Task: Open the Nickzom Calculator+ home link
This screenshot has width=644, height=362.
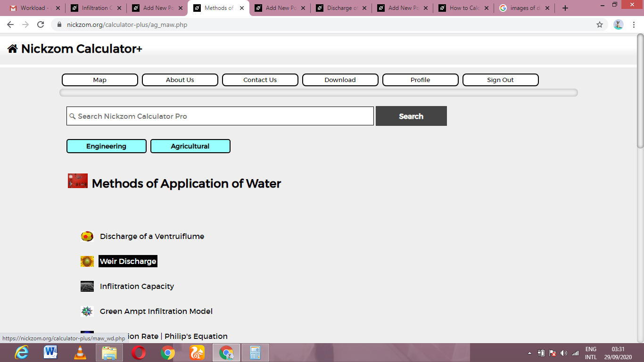Action: tap(82, 49)
